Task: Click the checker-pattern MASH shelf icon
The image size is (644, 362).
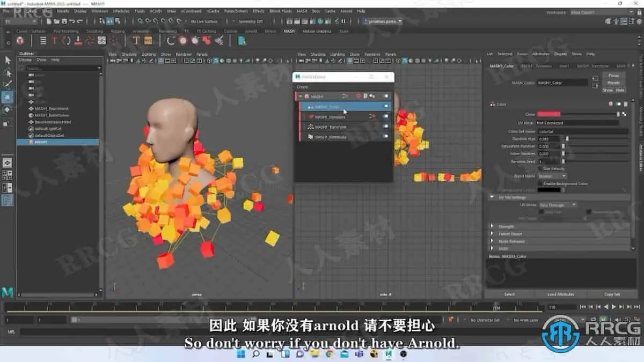Action: click(101, 41)
